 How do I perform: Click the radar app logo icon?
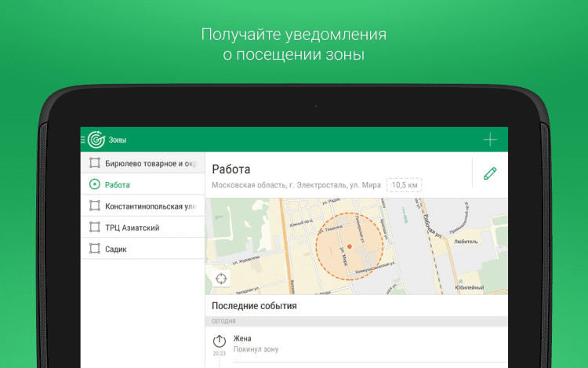96,140
